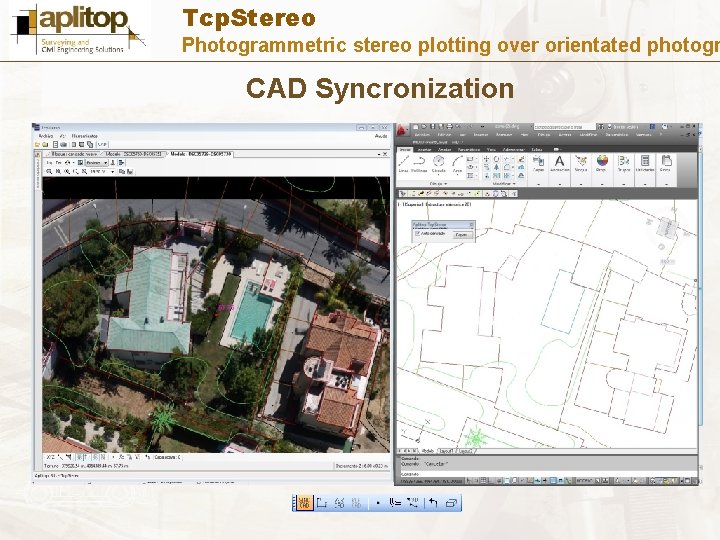Switch to the first Bloque tab in TcpStereo
The image size is (720, 540).
click(x=74, y=154)
